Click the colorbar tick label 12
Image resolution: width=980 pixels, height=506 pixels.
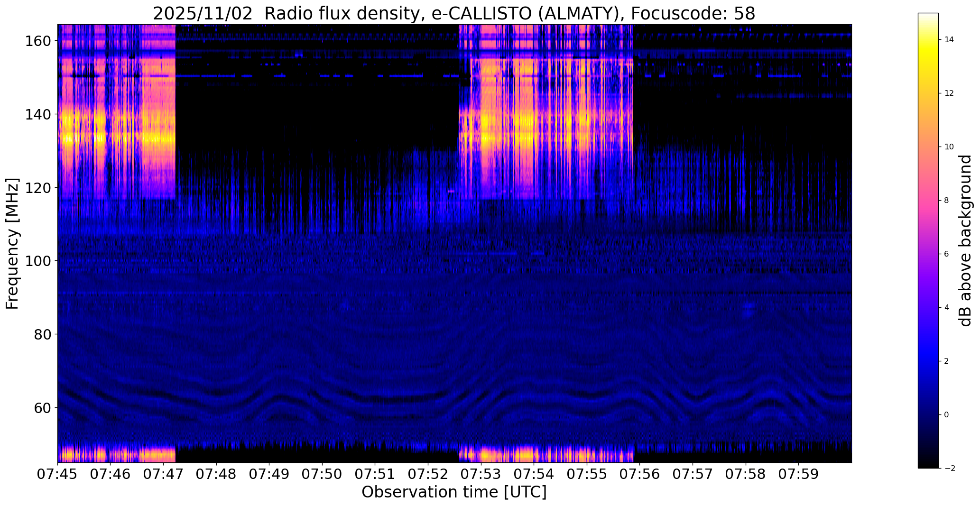pyautogui.click(x=949, y=93)
